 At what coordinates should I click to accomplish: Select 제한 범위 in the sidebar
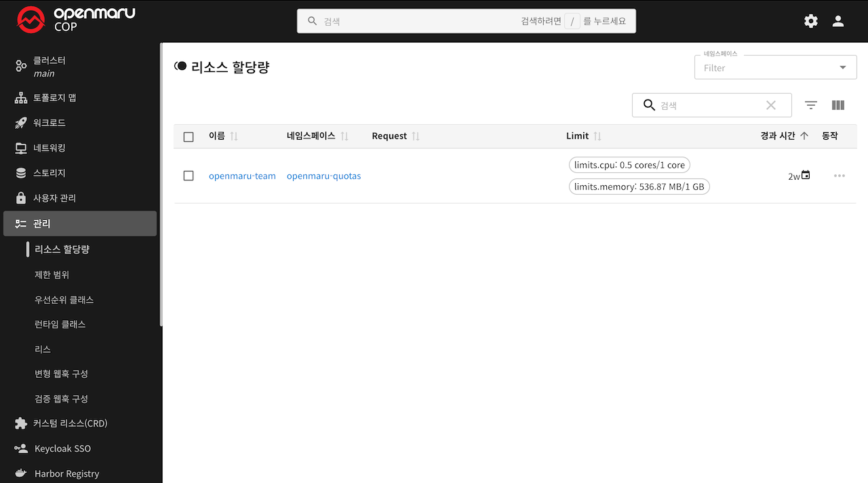52,275
